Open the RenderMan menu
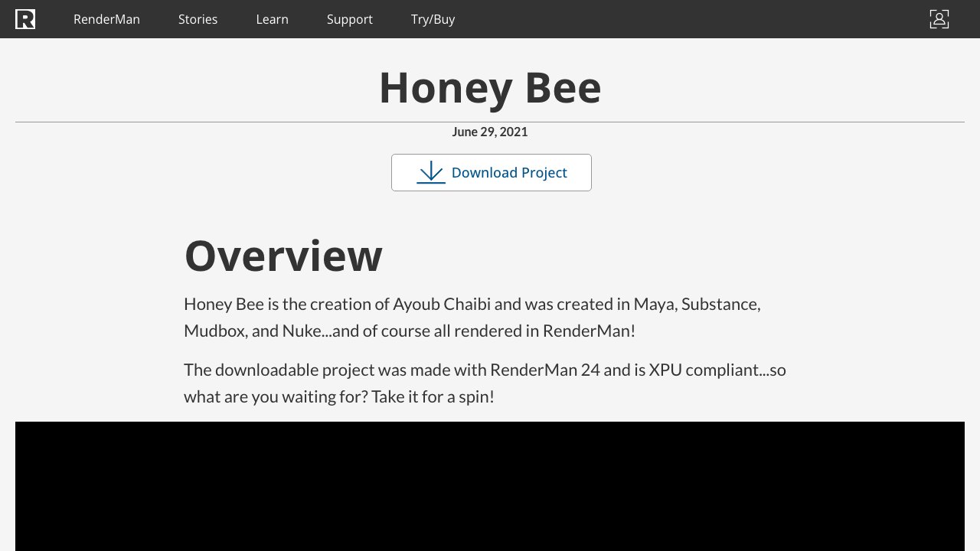This screenshot has height=551, width=980. (106, 19)
